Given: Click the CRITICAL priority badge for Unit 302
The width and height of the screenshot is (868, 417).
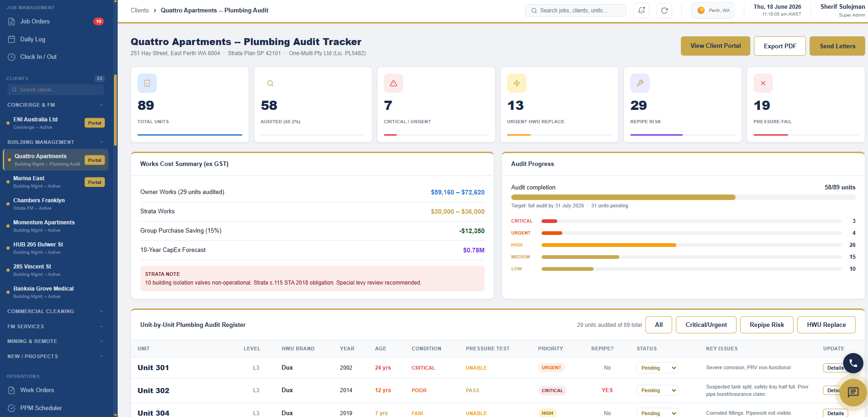Looking at the screenshot, I should (552, 390).
